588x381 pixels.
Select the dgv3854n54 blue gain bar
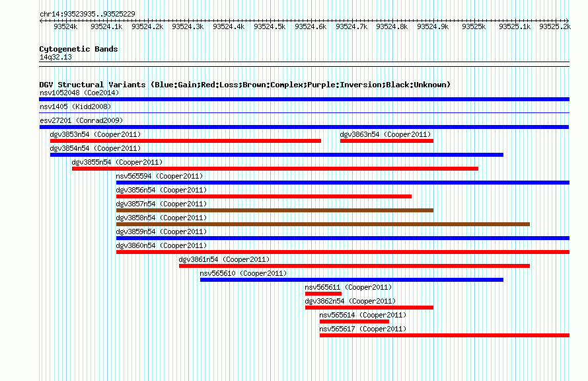pyautogui.click(x=277, y=155)
